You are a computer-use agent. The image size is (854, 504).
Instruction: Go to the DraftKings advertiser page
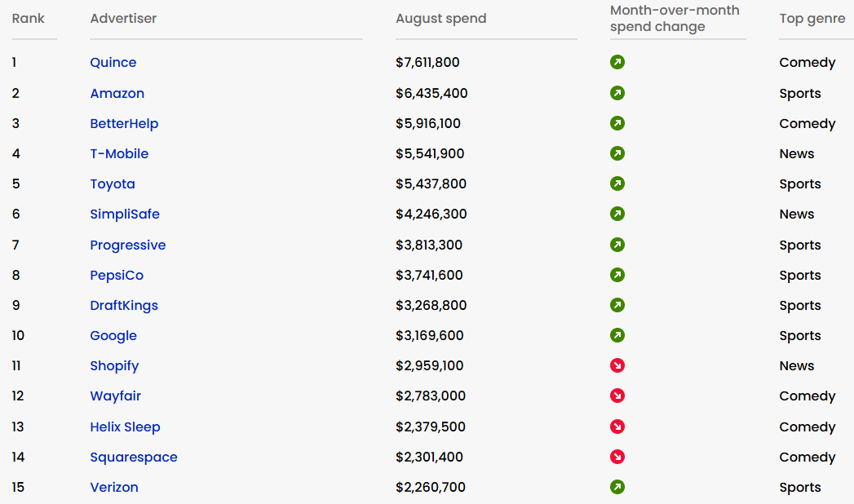pos(124,306)
